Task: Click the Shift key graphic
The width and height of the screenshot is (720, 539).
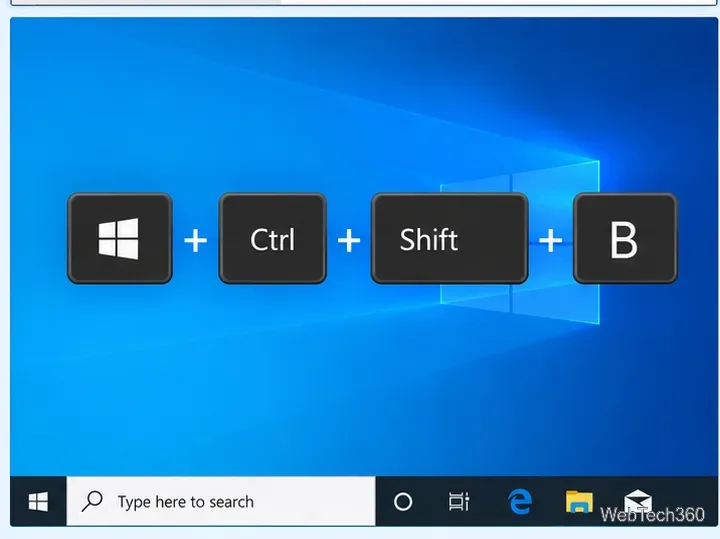Action: pyautogui.click(x=450, y=238)
